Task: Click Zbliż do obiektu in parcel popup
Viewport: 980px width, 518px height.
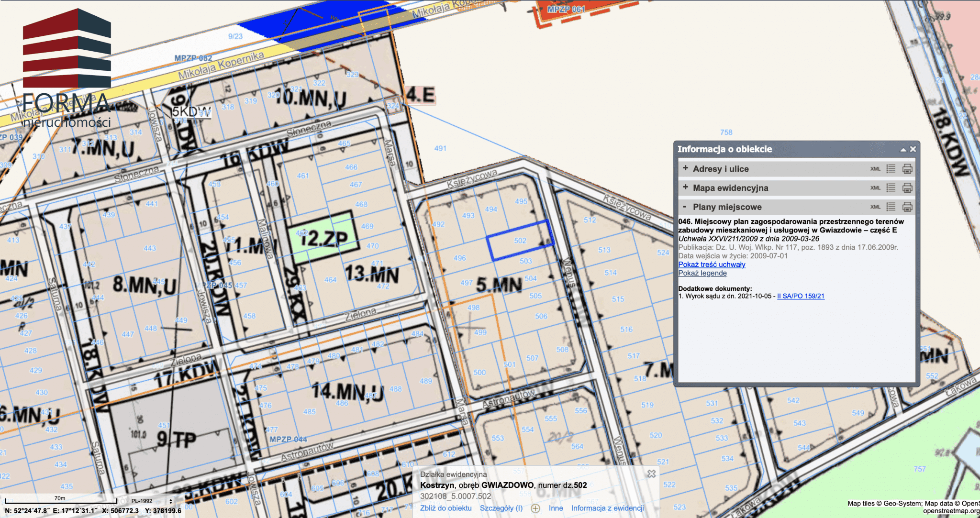Action: [445, 508]
